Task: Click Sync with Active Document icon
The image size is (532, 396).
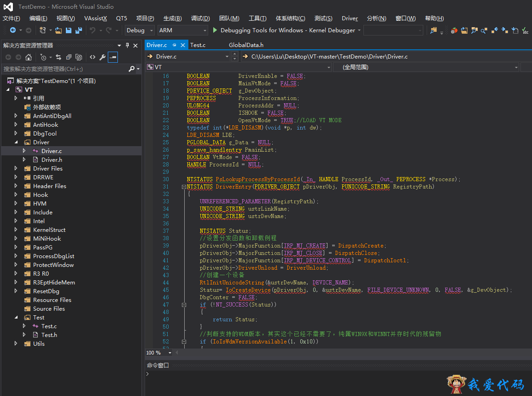Action: point(58,57)
